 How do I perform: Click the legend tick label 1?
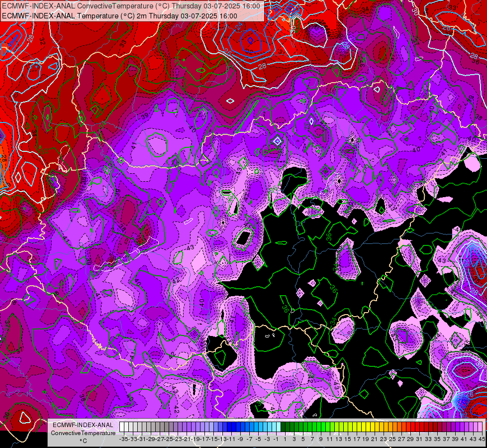285,439
